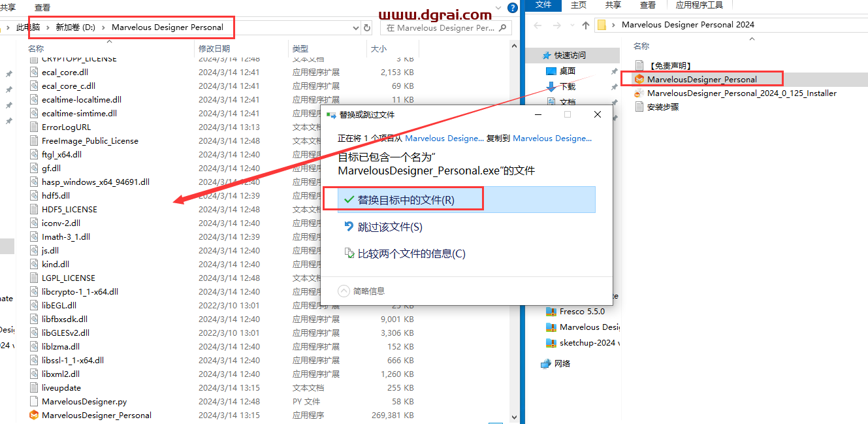This screenshot has width=868, height=424.
Task: Select the MarvelousDesigner.py file icon
Action: click(x=34, y=402)
